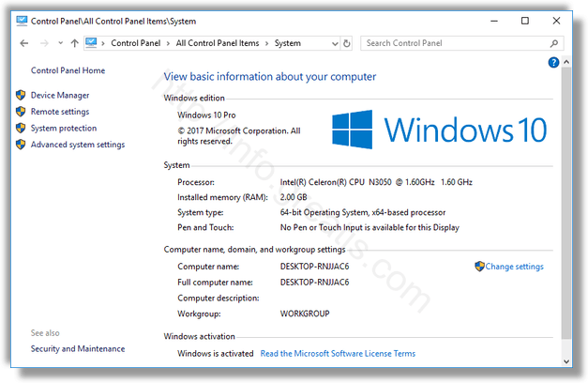This screenshot has width=588, height=383.
Task: Click the Forward navigation arrow
Action: coord(44,43)
